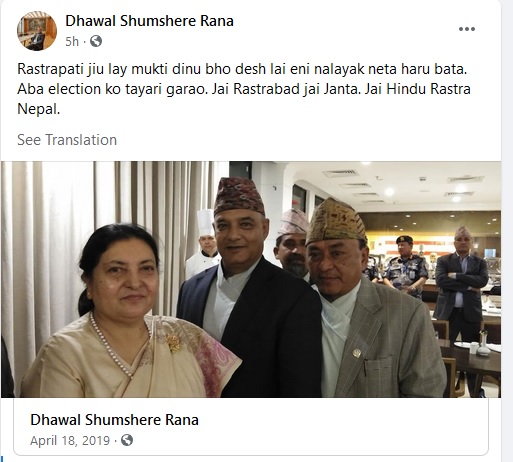Click the public globe icon beside 5h
This screenshot has width=513, height=462.
click(96, 41)
